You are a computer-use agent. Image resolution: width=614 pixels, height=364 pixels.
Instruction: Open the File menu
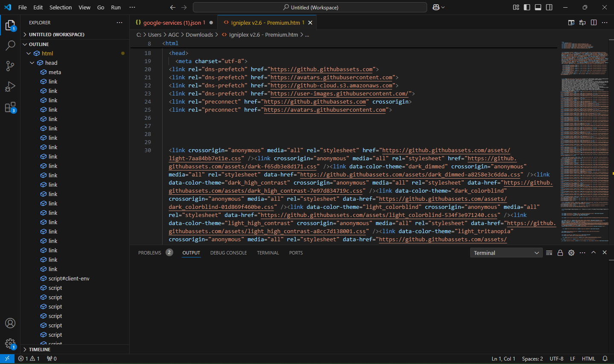tap(23, 7)
